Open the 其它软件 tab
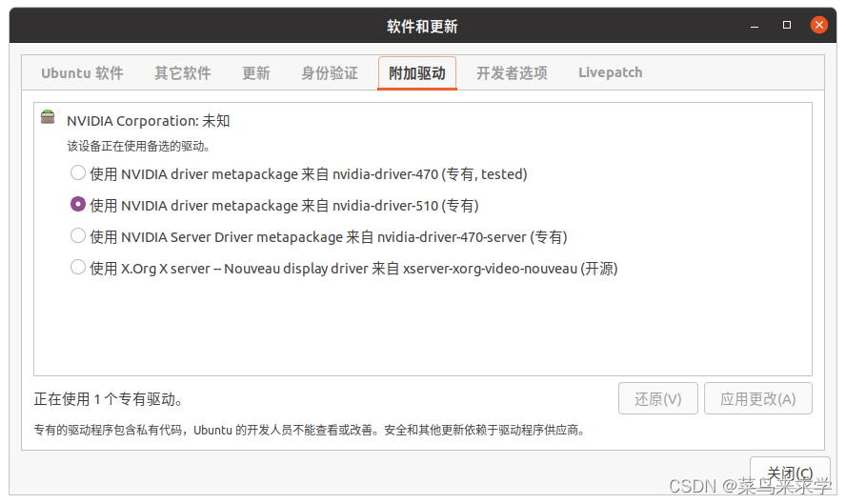This screenshot has width=846, height=504. (182, 72)
